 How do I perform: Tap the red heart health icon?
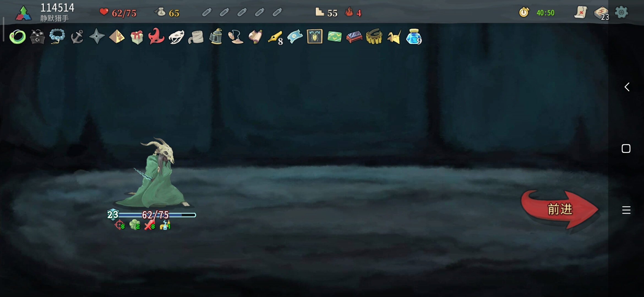[x=104, y=12]
